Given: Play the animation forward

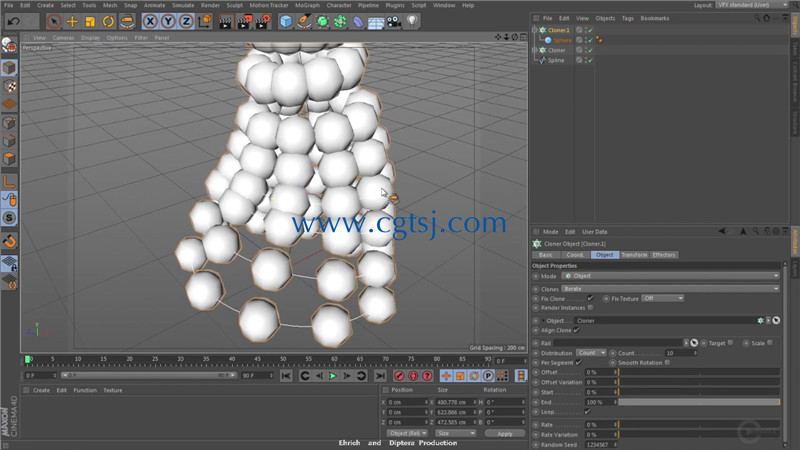Looking at the screenshot, I should [333, 376].
